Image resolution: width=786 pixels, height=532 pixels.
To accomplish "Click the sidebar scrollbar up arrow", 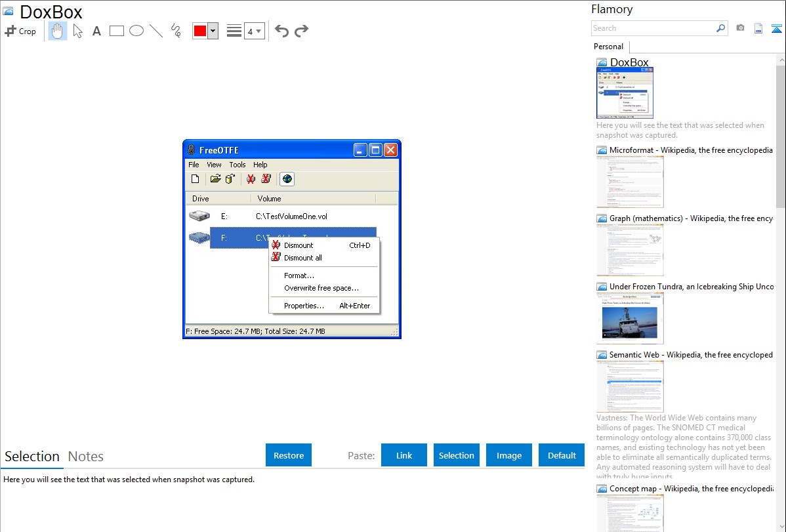I will [x=781, y=60].
